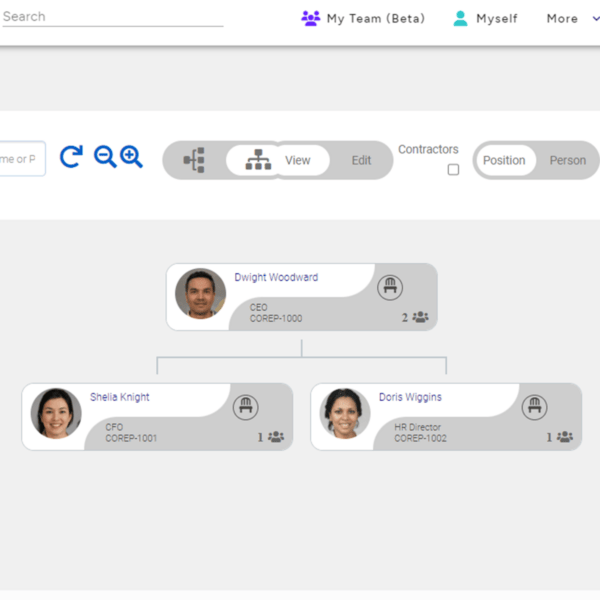Open the More menu label

562,18
